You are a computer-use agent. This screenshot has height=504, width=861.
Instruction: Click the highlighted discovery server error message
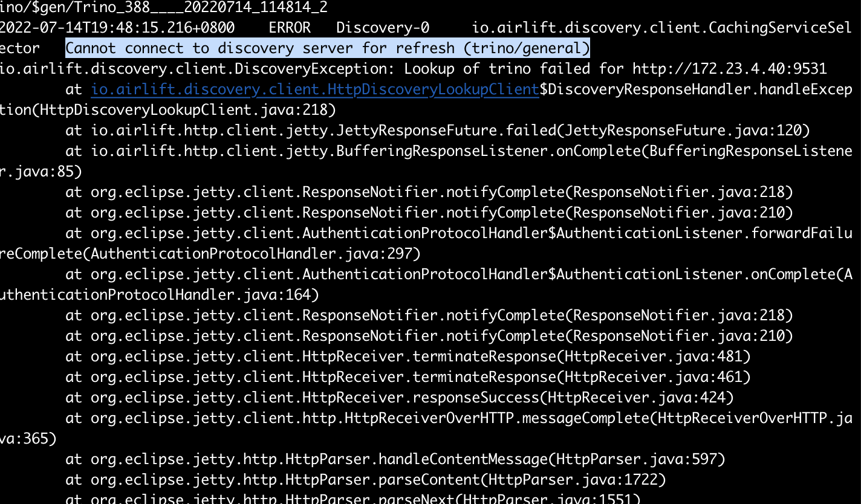(x=327, y=48)
